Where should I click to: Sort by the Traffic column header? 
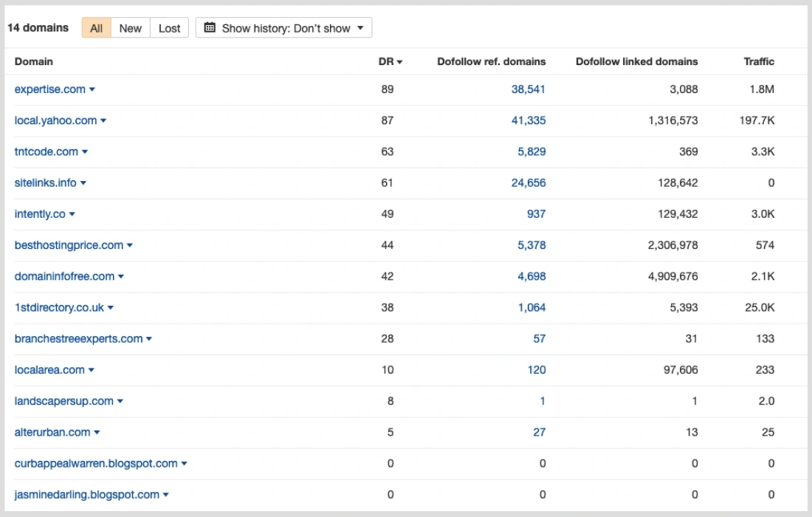click(x=759, y=61)
